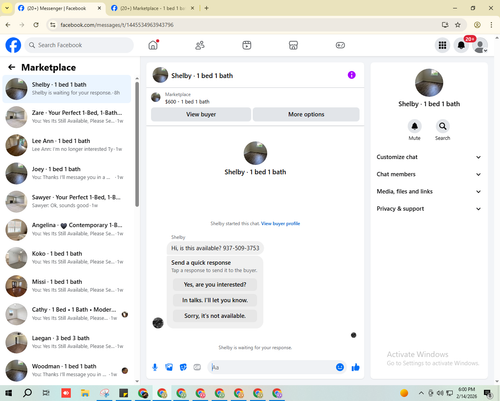Screen dimensions: 500x401
Task: Open the Missi - 1 bed 1 bath conversation
Action: [67, 286]
